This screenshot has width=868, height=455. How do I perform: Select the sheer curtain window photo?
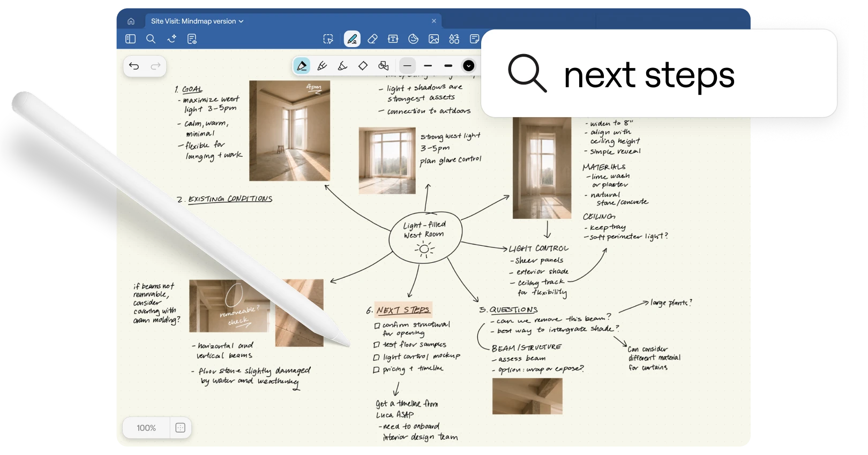(x=542, y=168)
